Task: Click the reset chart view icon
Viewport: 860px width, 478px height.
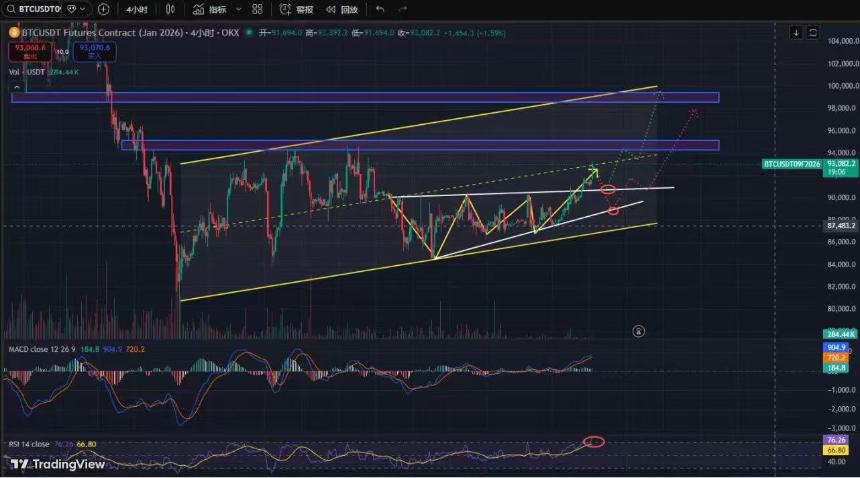Action: [813, 33]
